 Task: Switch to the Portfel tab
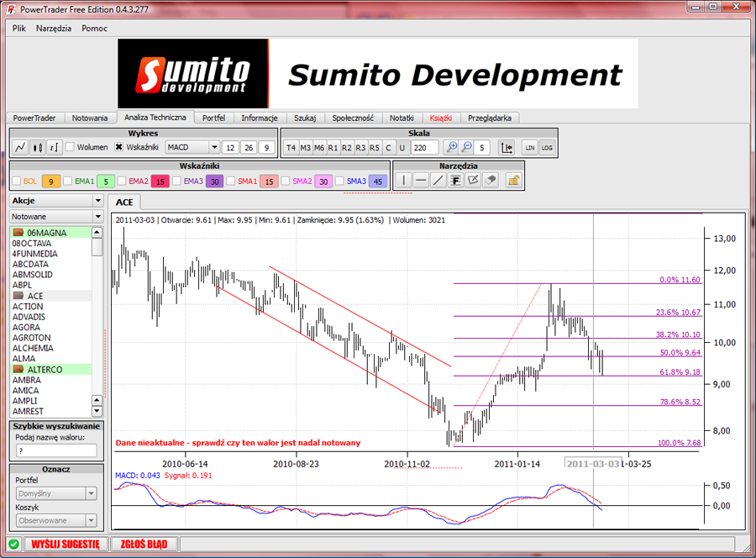pos(213,118)
